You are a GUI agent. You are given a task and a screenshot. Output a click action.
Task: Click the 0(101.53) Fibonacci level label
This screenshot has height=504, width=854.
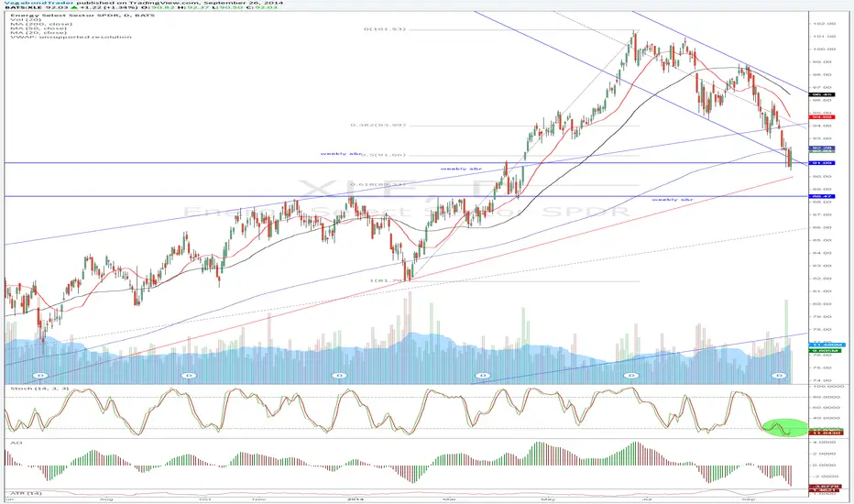click(385, 29)
